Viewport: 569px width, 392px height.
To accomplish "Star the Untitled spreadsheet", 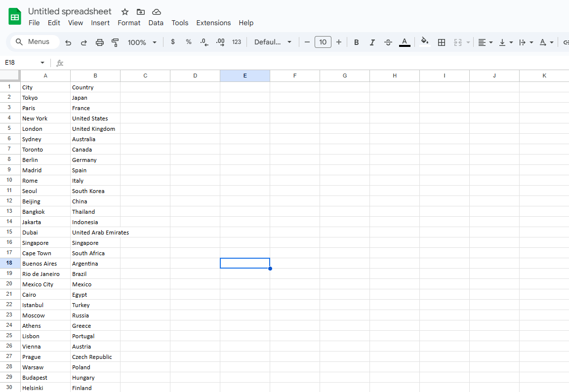I will pos(125,12).
